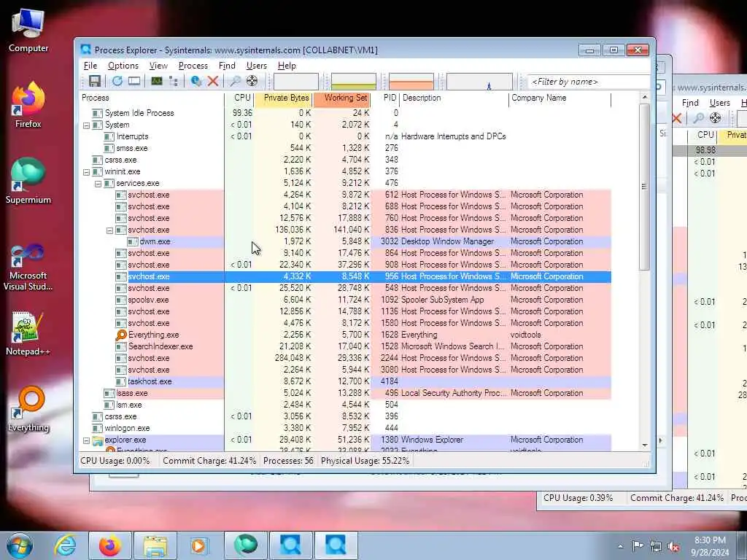Open the Options menu

pos(123,66)
